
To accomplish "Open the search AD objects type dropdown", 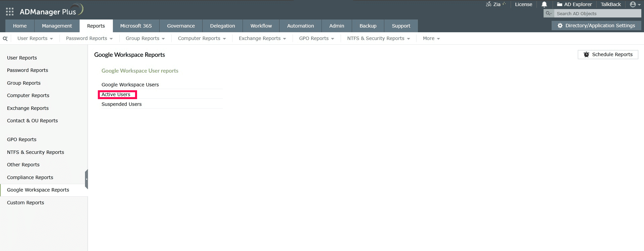I will pos(549,13).
